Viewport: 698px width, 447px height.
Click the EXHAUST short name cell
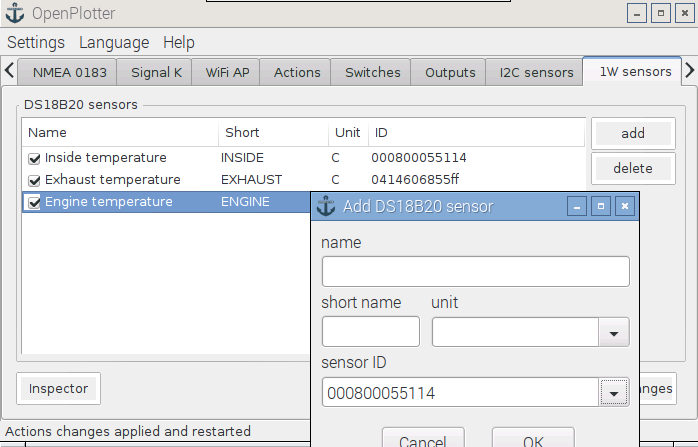pyautogui.click(x=252, y=180)
